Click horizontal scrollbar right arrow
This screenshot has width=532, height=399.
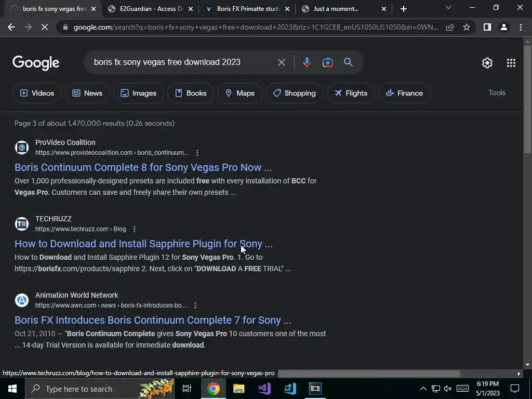click(x=519, y=374)
